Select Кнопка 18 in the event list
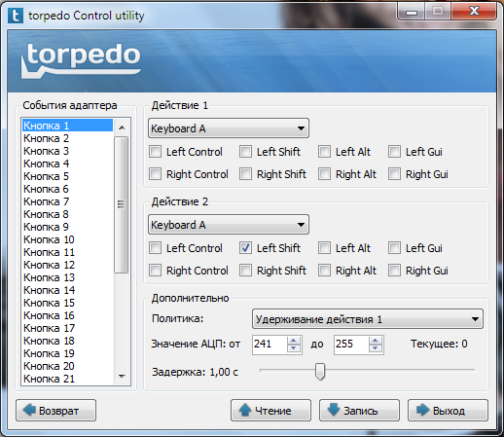The image size is (504, 437). [x=68, y=341]
